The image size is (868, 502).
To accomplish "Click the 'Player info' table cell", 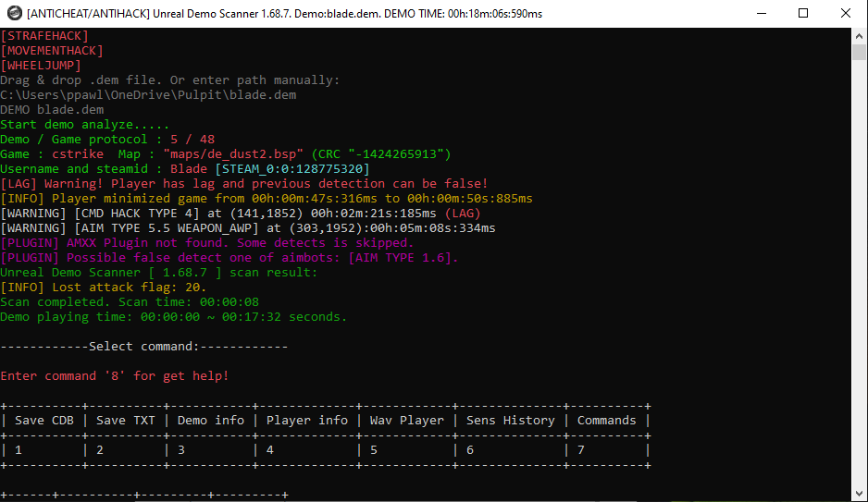I will tap(307, 421).
